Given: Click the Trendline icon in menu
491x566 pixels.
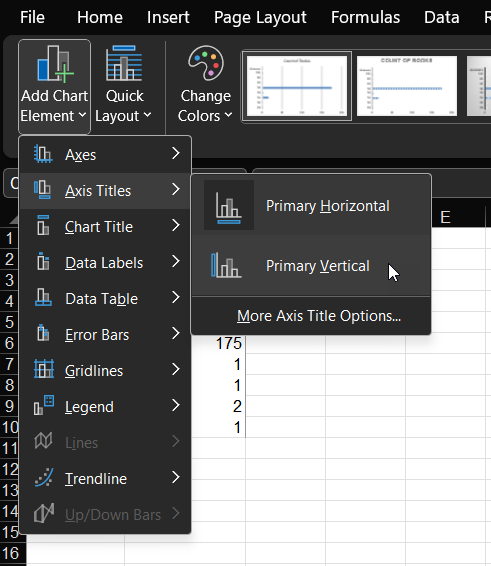Looking at the screenshot, I should pos(44,478).
